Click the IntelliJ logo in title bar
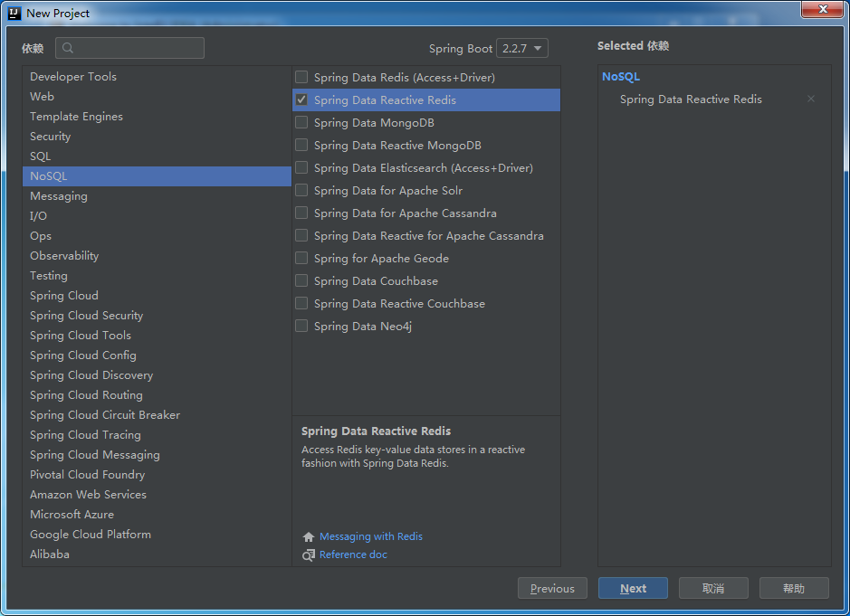Screen dimensions: 850x616 [14, 13]
